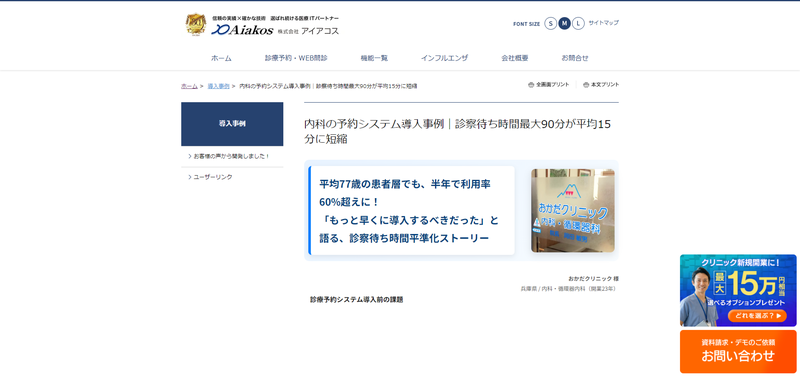Open お問合せ menu item
The width and height of the screenshot is (800, 380).
575,58
